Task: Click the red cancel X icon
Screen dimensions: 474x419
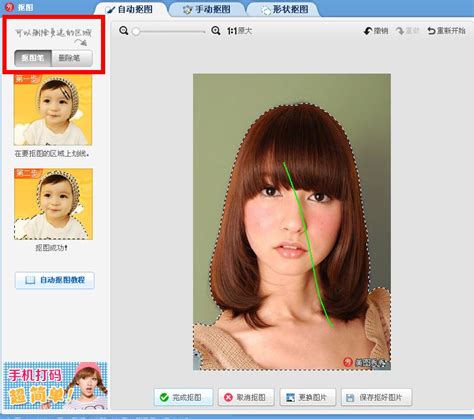Action: (x=228, y=397)
